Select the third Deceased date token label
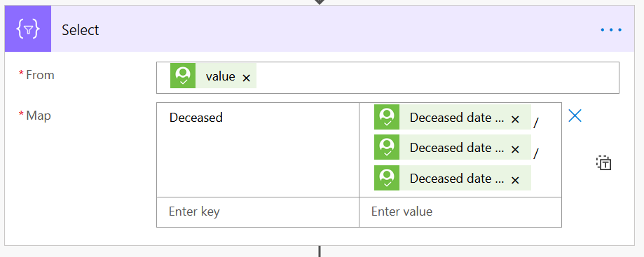644x257 pixels. tap(457, 179)
